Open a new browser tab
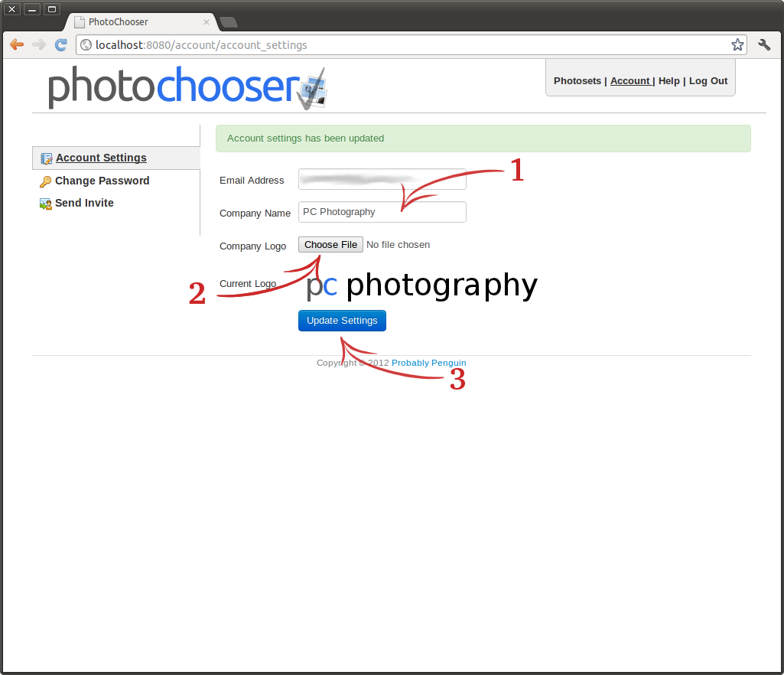The height and width of the screenshot is (675, 784). pos(228,22)
